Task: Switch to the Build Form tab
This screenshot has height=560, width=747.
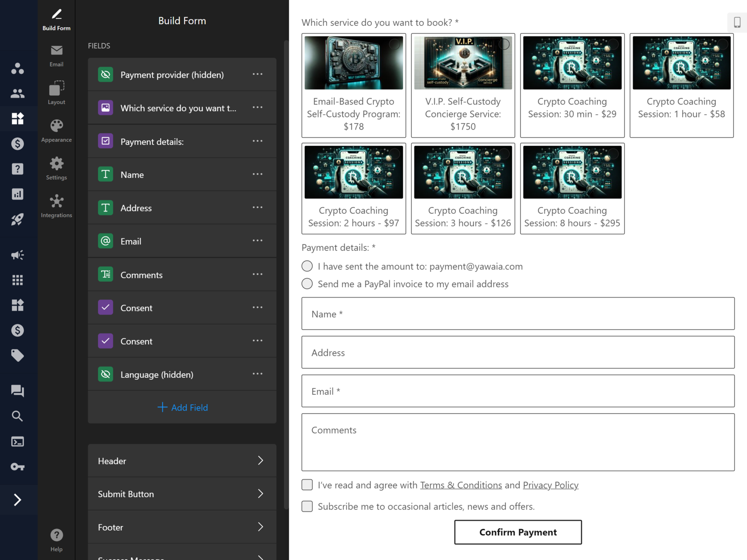Action: [x=56, y=18]
